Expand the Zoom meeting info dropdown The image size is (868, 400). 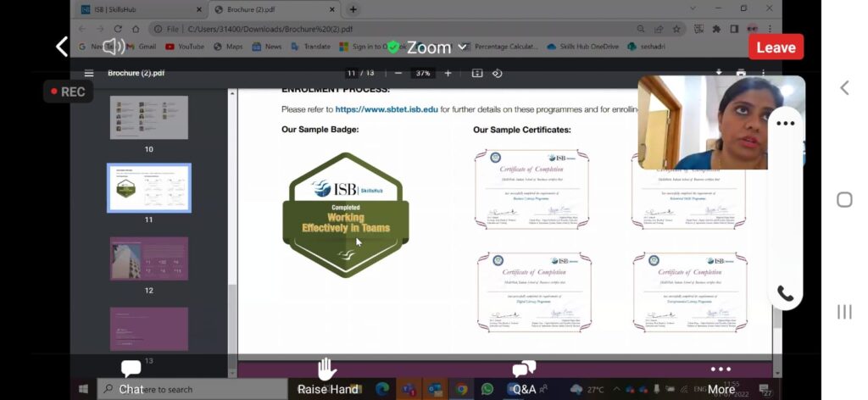(462, 47)
